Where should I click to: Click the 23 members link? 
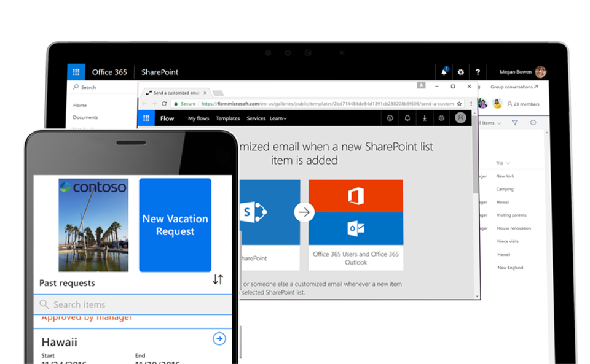click(x=523, y=104)
